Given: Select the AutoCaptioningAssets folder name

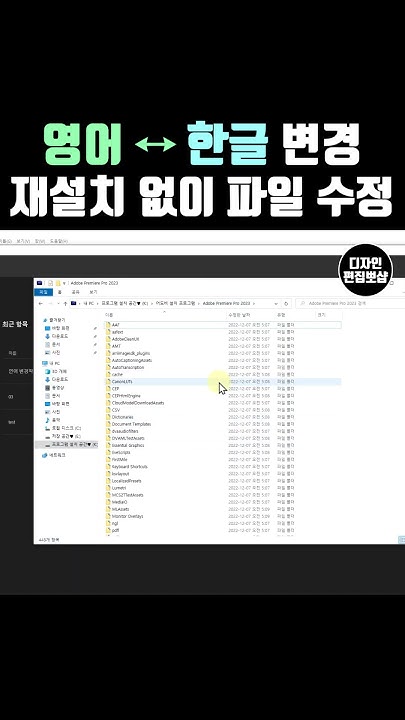Looking at the screenshot, I should click(132, 360).
